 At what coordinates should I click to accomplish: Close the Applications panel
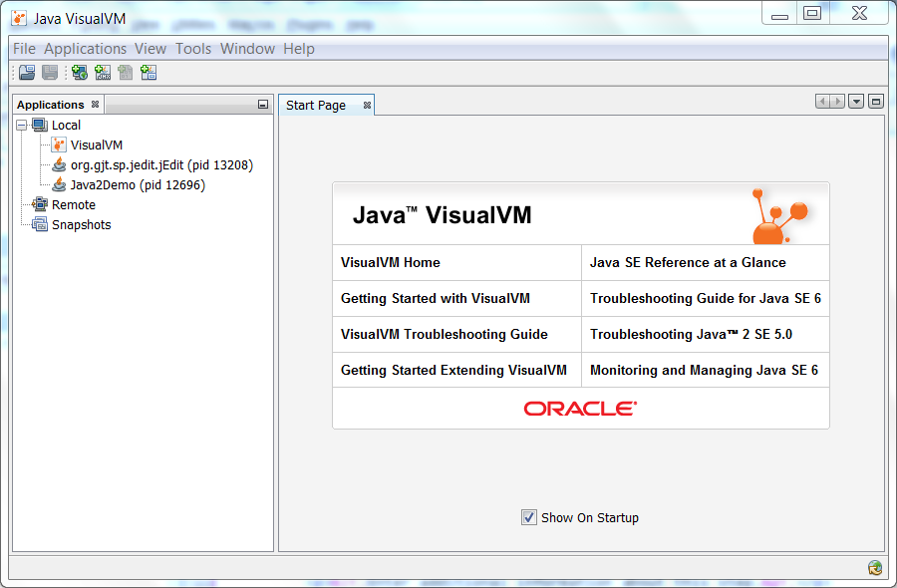click(x=95, y=104)
